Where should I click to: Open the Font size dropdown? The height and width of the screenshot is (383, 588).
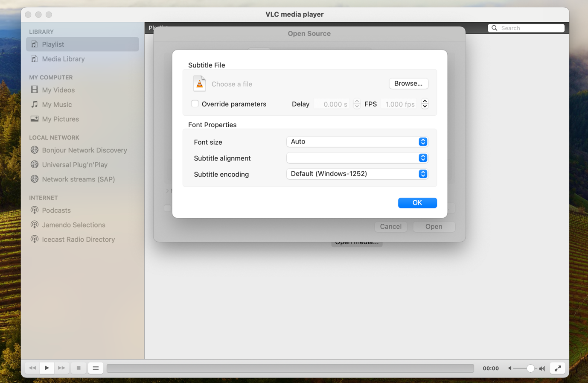357,142
